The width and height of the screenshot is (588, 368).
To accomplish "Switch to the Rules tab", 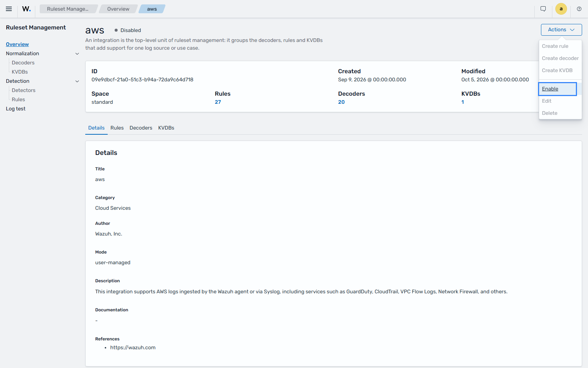I will [117, 128].
